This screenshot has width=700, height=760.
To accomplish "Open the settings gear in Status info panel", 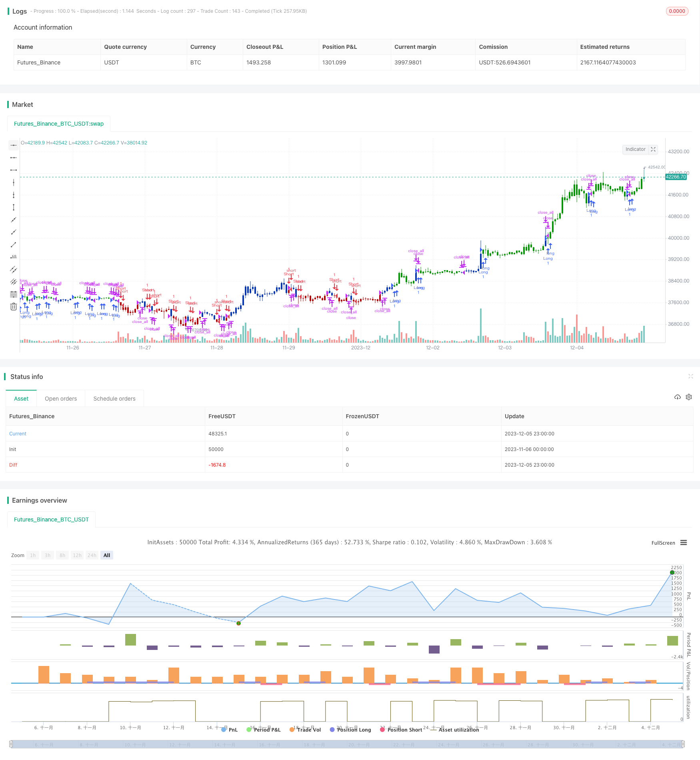I will 689,397.
